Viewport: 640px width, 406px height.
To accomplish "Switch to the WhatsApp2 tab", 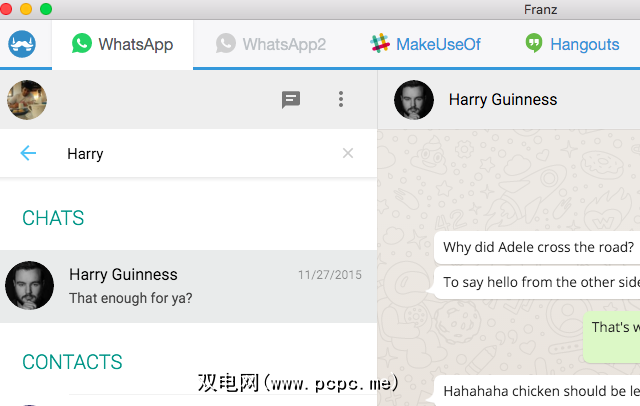I will click(x=271, y=44).
